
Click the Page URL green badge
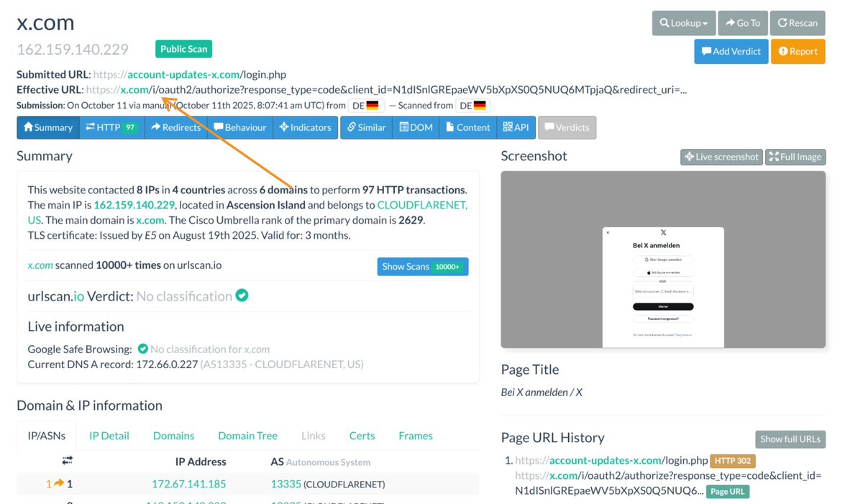click(x=728, y=492)
